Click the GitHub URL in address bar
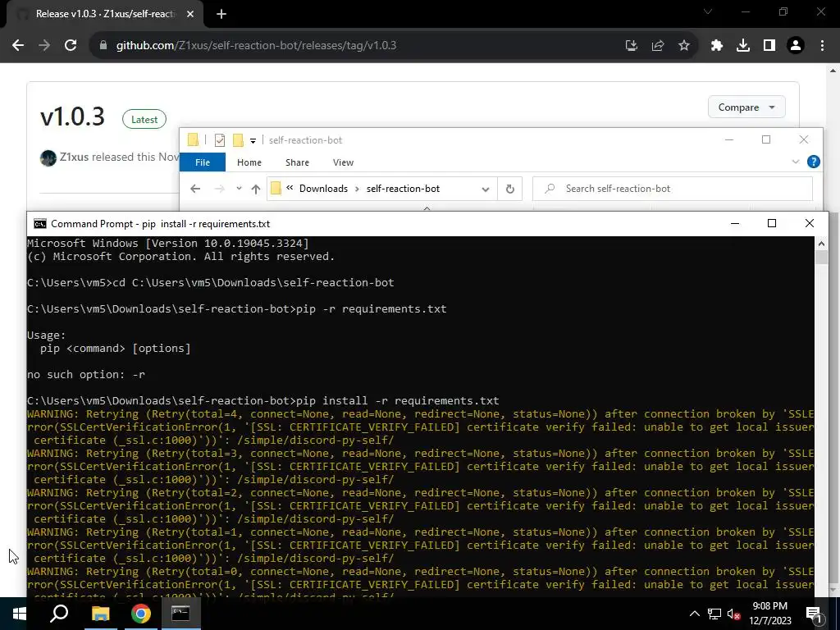This screenshot has height=630, width=840. coord(256,46)
